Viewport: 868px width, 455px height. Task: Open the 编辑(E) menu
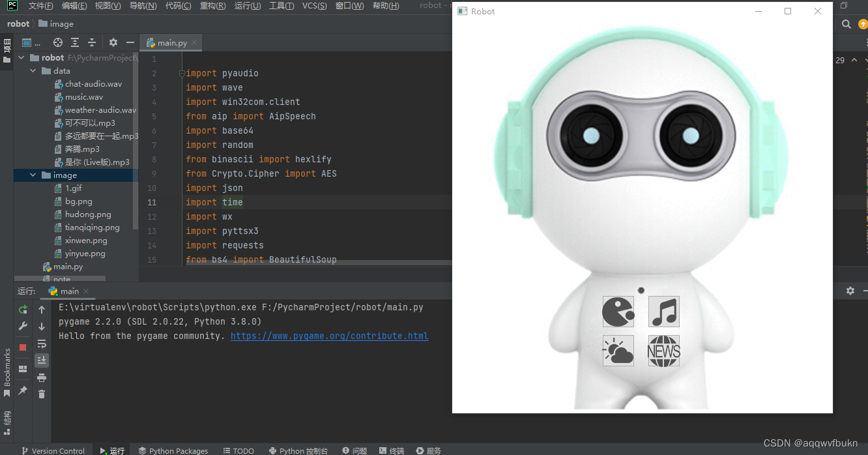pyautogui.click(x=74, y=6)
